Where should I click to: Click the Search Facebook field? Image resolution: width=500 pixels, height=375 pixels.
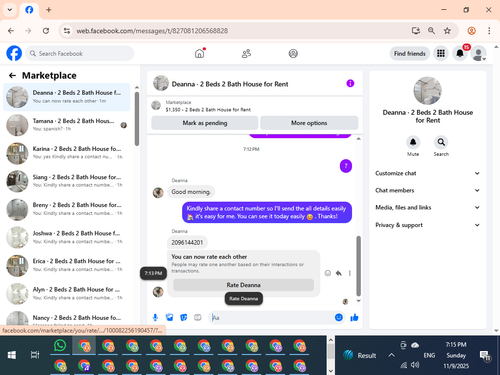(80, 53)
